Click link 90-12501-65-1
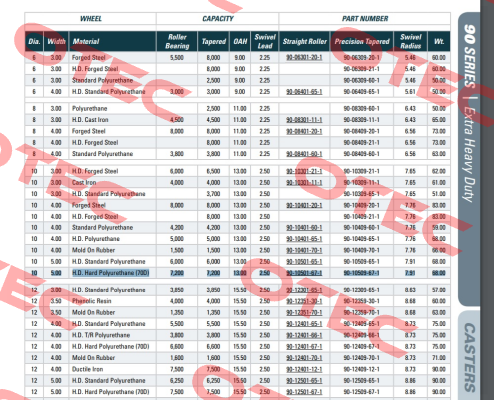This screenshot has height=400, width=494. point(304,381)
